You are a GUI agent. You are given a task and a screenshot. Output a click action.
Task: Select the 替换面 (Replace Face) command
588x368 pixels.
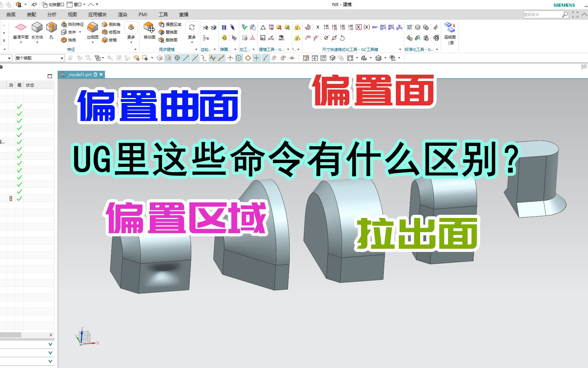(169, 32)
